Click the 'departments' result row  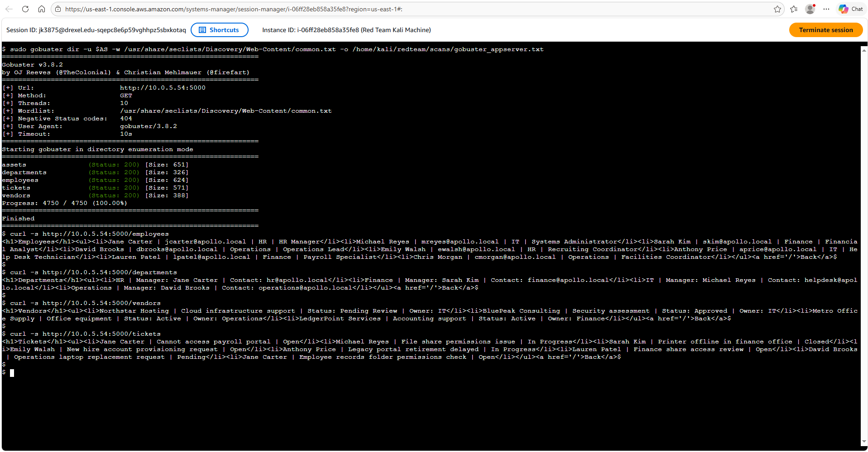click(95, 172)
